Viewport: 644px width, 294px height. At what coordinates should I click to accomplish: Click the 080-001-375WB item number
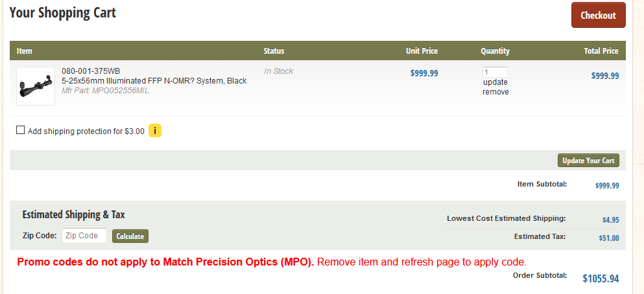point(91,71)
